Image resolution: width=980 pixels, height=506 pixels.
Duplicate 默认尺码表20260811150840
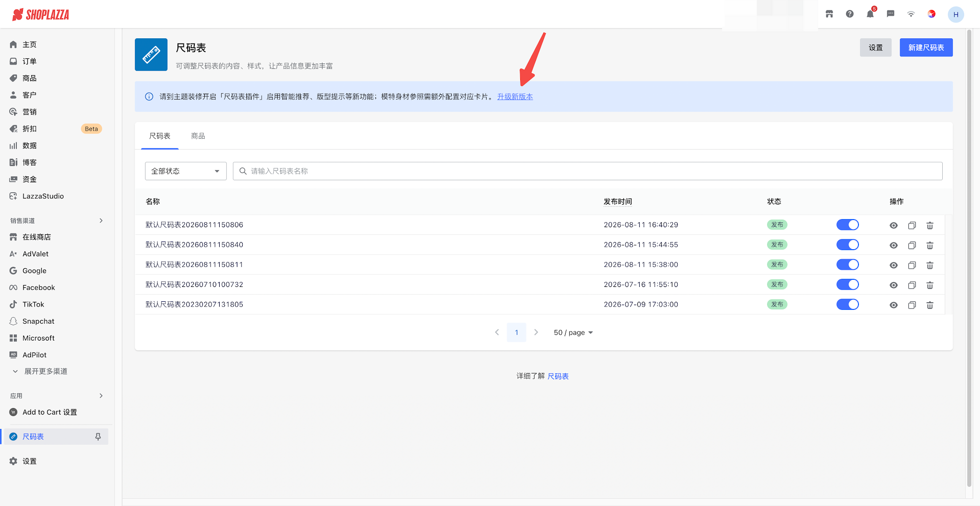(912, 245)
